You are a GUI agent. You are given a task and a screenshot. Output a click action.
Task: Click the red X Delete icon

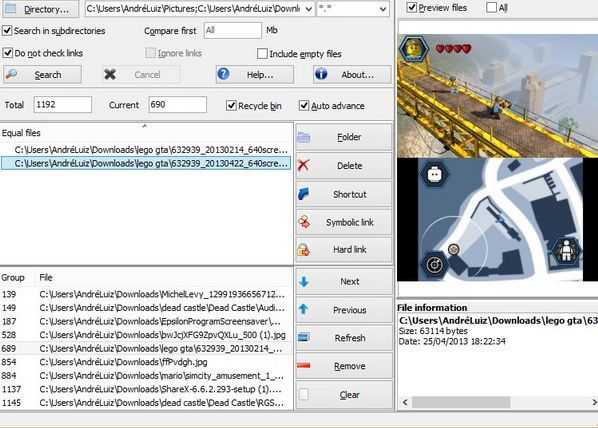click(x=303, y=166)
